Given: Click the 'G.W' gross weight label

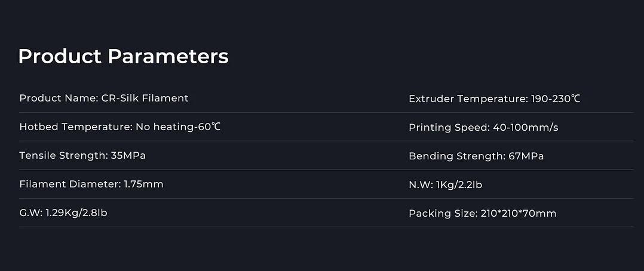Looking at the screenshot, I should [30, 213].
